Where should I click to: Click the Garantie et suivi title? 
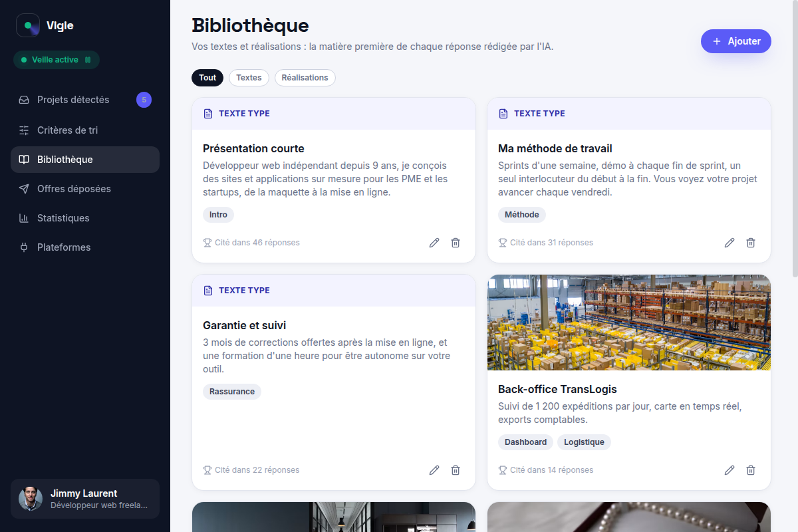click(245, 325)
